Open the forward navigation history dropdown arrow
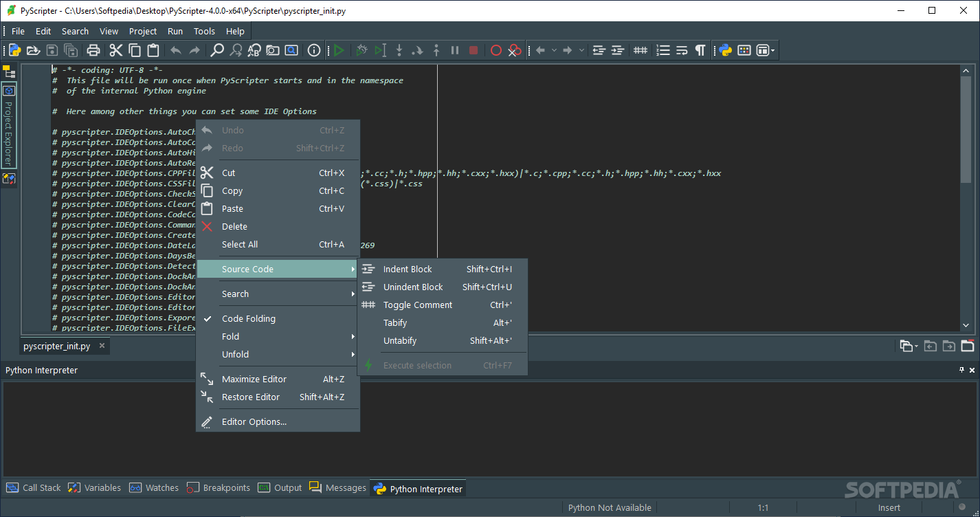Image resolution: width=980 pixels, height=517 pixels. point(581,50)
